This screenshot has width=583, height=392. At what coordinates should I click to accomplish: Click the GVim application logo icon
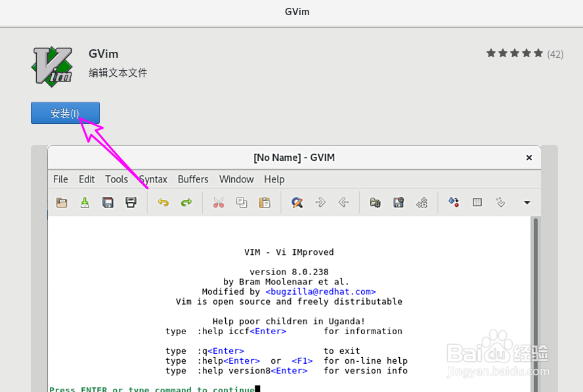pyautogui.click(x=53, y=66)
